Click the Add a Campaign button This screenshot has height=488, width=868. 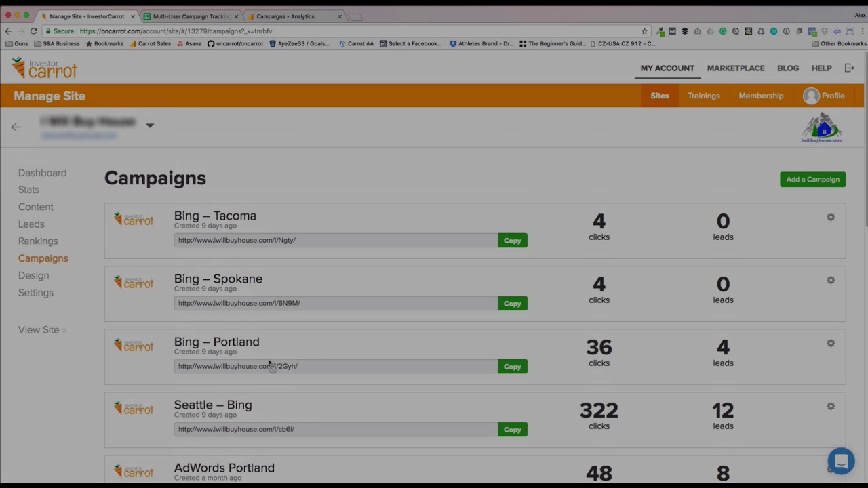tap(812, 180)
